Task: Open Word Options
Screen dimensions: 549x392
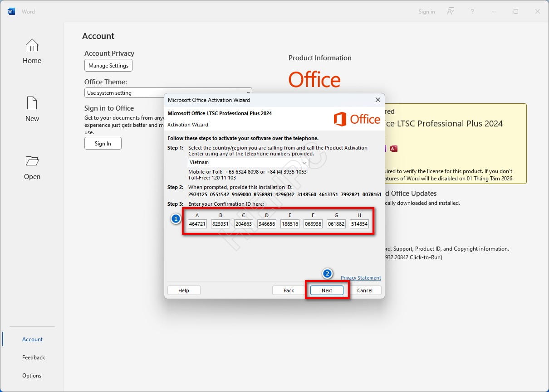Action: pos(32,376)
